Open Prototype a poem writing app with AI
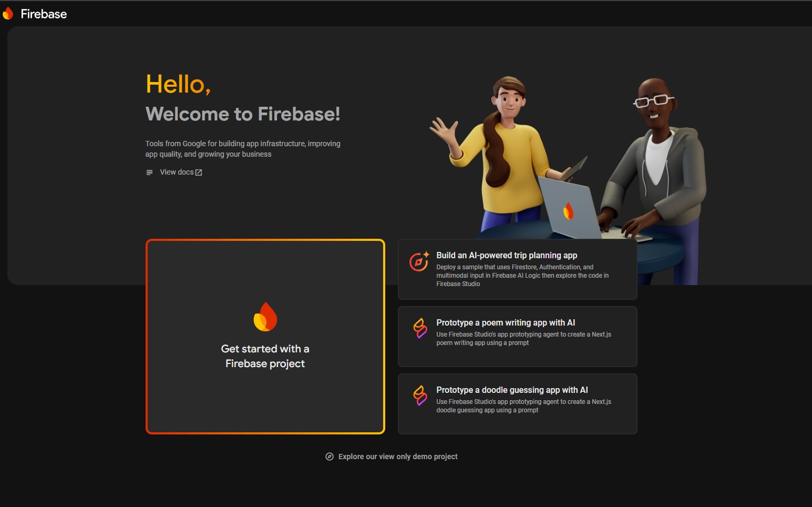This screenshot has height=507, width=812. pos(506,322)
